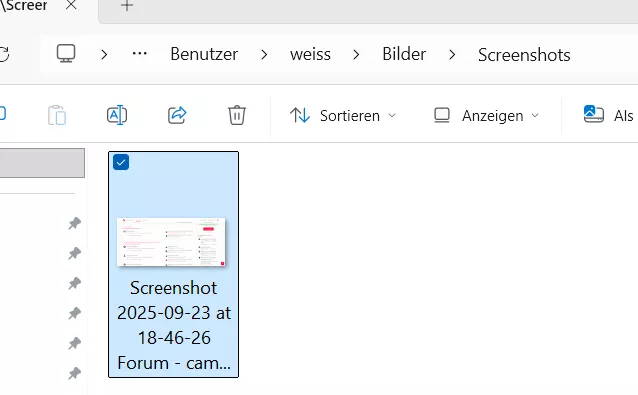Show hidden path via three dots

point(140,54)
